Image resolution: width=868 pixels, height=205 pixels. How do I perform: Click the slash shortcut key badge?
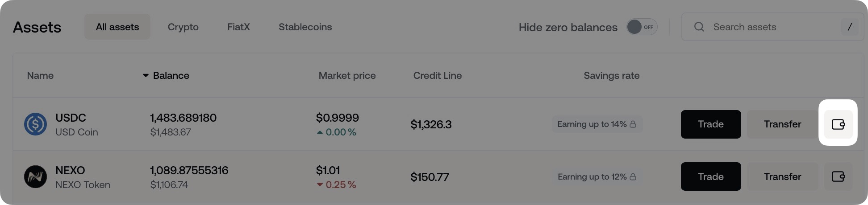[850, 27]
